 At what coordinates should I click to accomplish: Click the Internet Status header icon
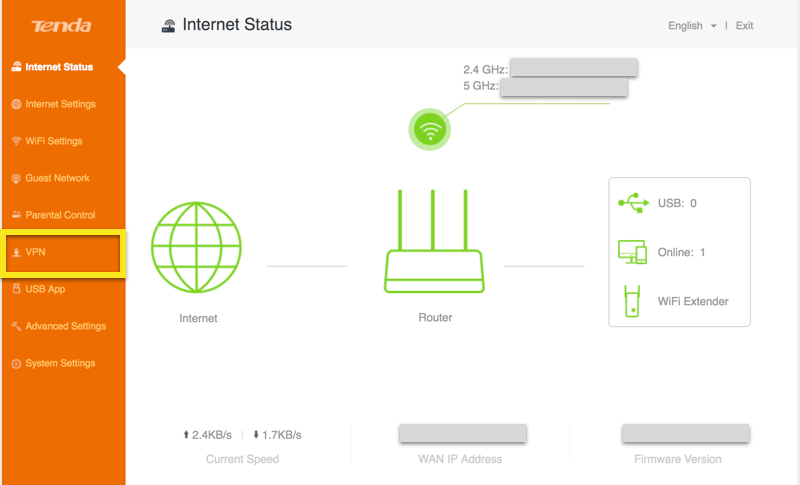168,26
